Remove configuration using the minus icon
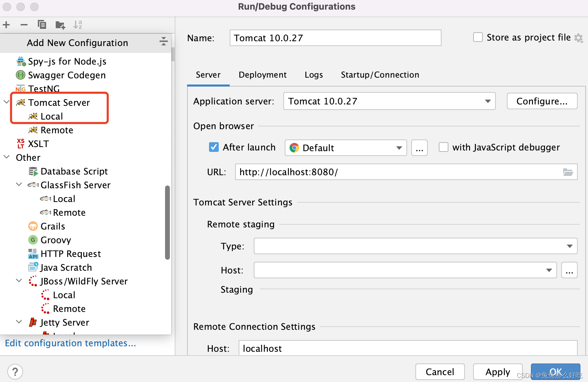Image resolution: width=588 pixels, height=382 pixels. click(24, 25)
